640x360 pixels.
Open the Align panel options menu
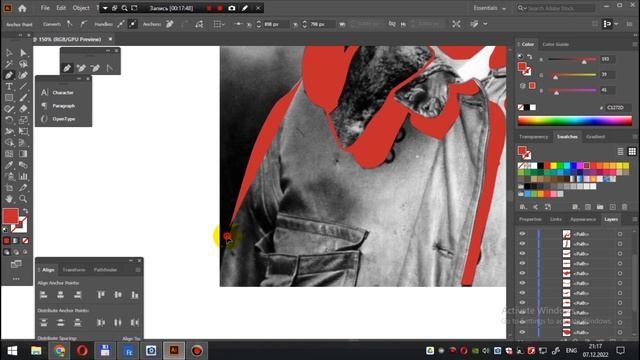coord(138,270)
